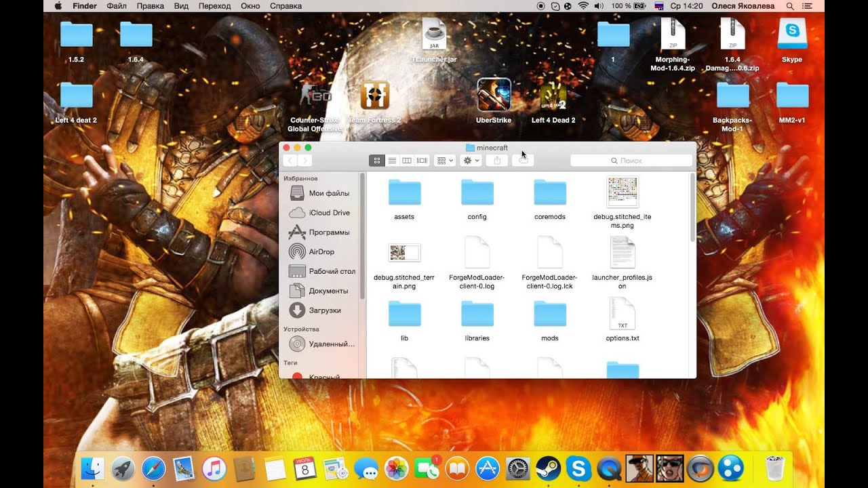Screen dimensions: 868x488
Task: Open Wi-Fi status menu in the menu bar
Action: 583,6
